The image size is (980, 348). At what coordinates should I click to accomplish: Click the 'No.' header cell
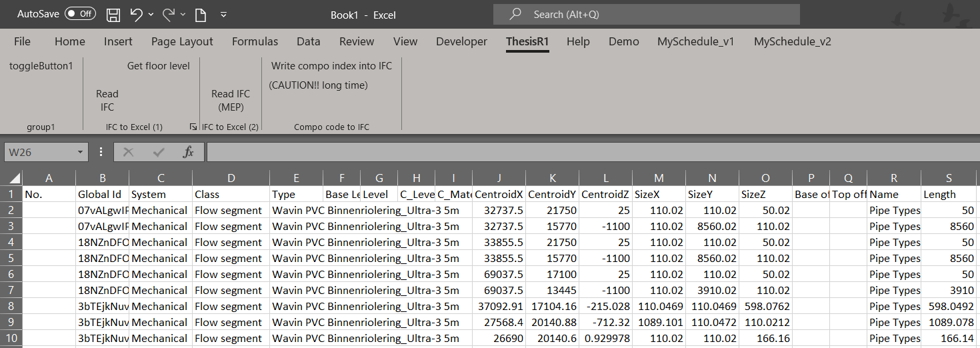coord(49,195)
